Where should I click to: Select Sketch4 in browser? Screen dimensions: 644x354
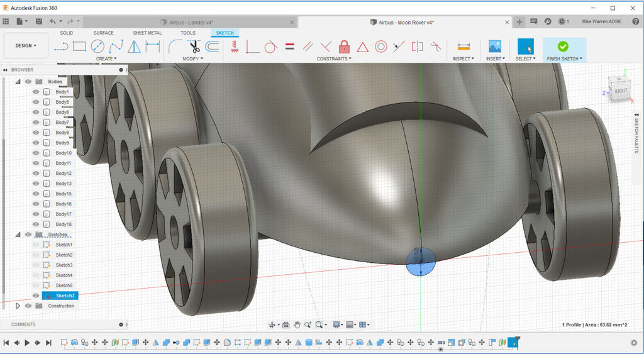(x=64, y=275)
